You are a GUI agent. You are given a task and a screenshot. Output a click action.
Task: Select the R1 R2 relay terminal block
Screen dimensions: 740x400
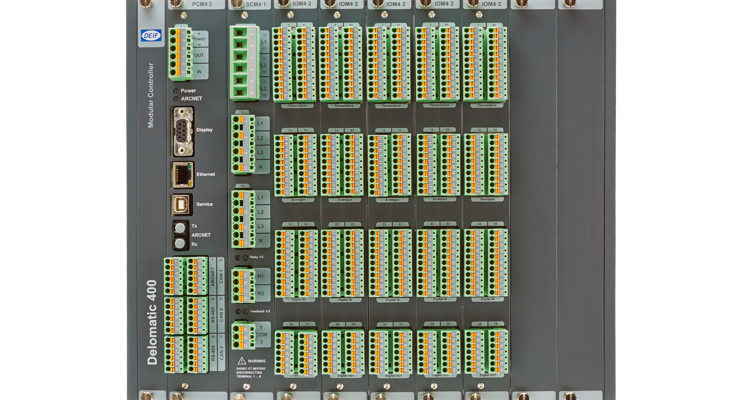pos(244,285)
